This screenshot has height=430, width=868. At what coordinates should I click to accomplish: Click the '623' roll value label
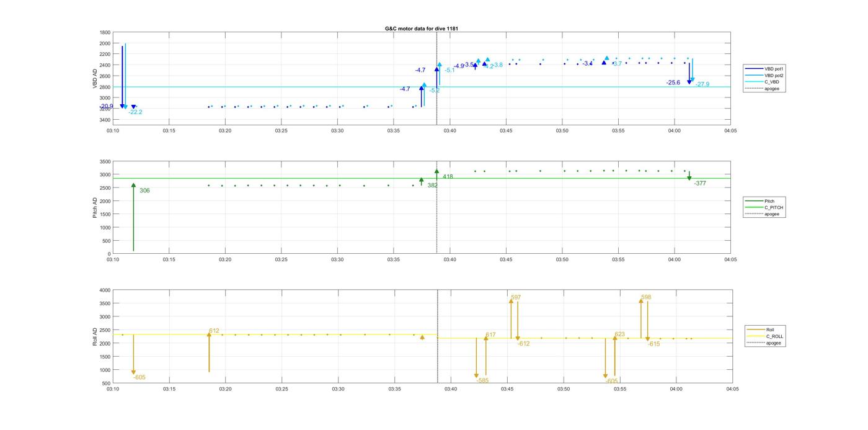(619, 334)
